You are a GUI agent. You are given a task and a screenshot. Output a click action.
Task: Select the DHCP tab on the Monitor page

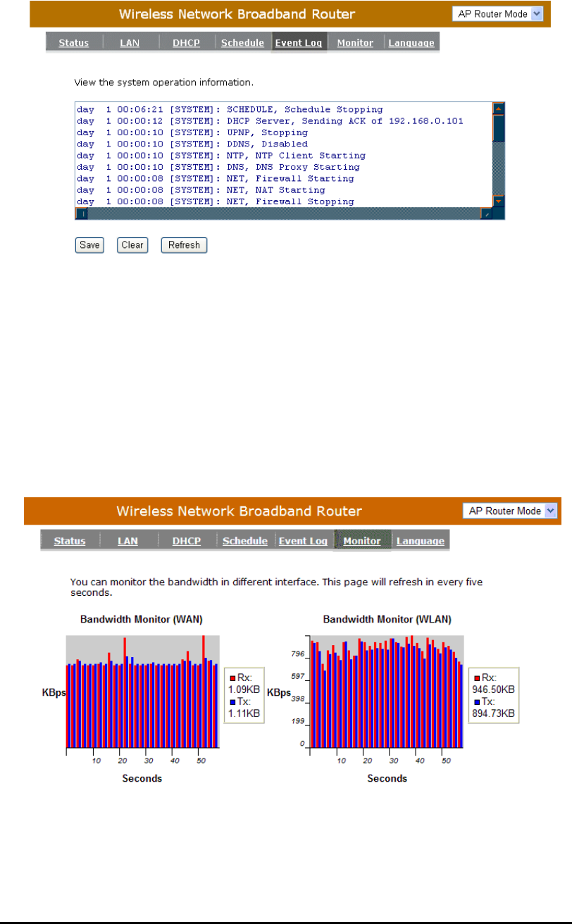tap(187, 541)
